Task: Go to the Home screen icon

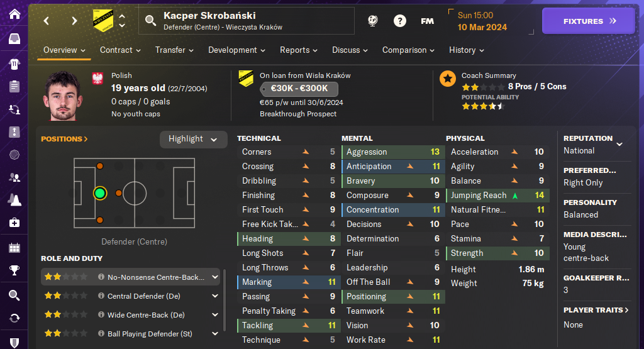Action: click(14, 14)
